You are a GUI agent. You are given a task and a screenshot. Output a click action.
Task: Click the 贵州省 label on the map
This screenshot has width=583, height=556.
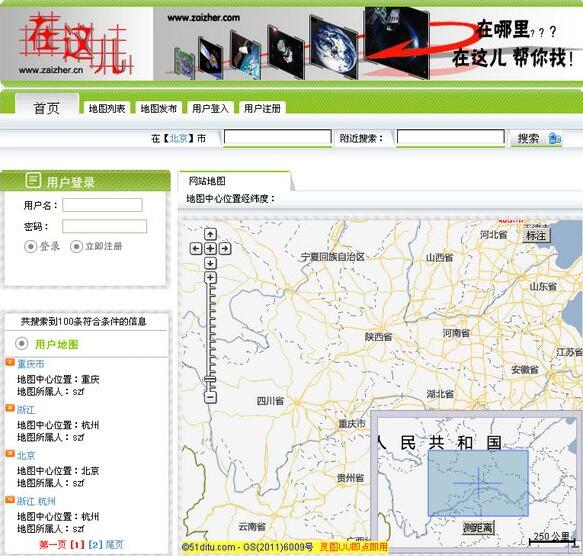pyautogui.click(x=350, y=478)
